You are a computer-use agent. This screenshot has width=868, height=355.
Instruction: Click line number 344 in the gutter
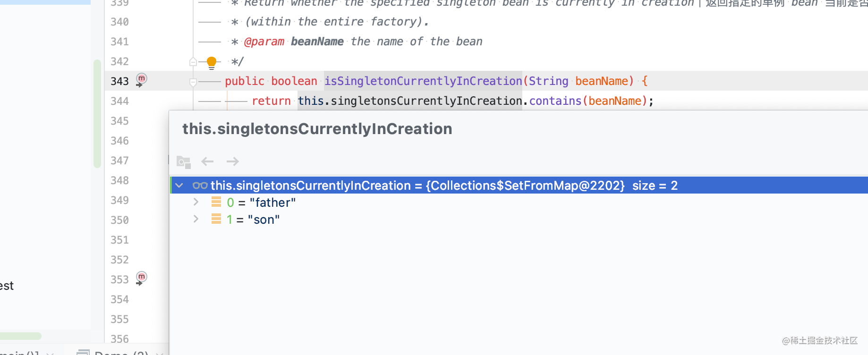(x=119, y=101)
